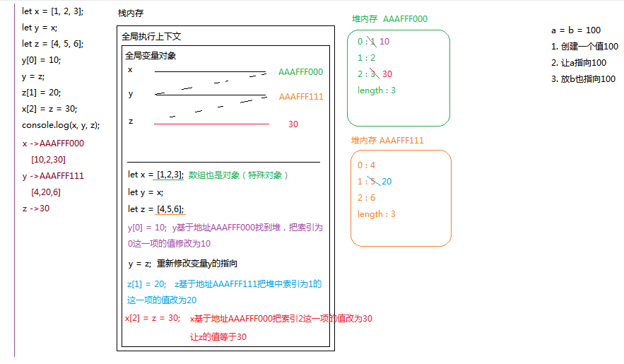Click the green note '数组也是对象（特殊对象）'
Viewport: 624px width, 364px height.
238,175
